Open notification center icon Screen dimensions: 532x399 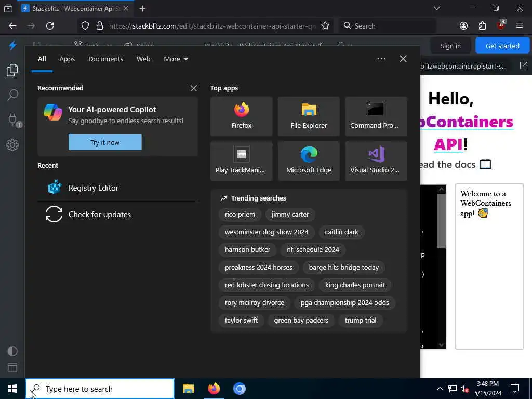515,389
